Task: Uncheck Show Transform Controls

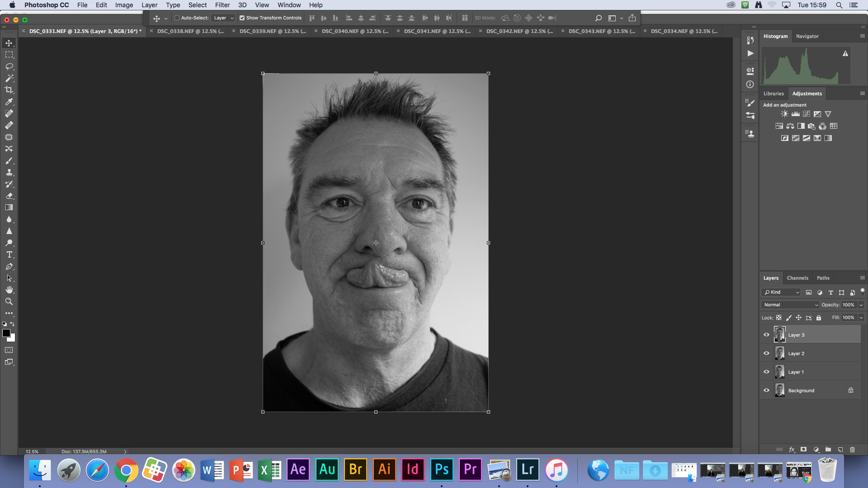Action: pyautogui.click(x=242, y=18)
